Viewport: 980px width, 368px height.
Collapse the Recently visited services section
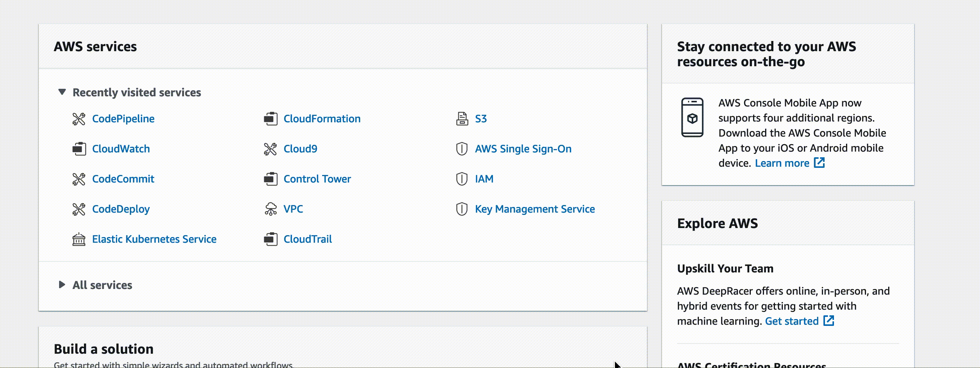[62, 92]
